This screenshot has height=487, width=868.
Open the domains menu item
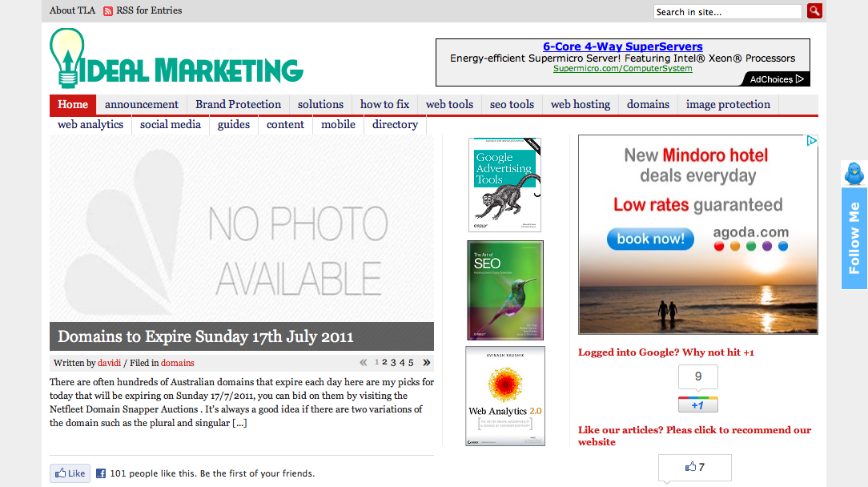[649, 104]
